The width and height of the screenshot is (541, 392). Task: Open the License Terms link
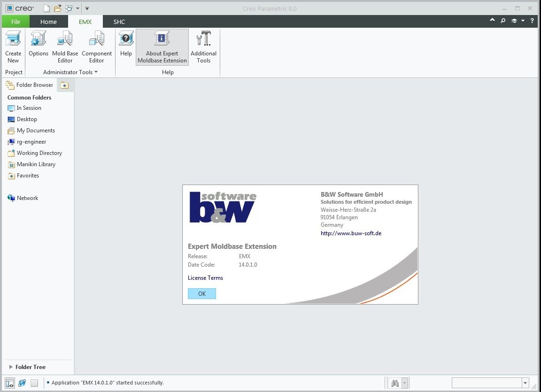(205, 278)
